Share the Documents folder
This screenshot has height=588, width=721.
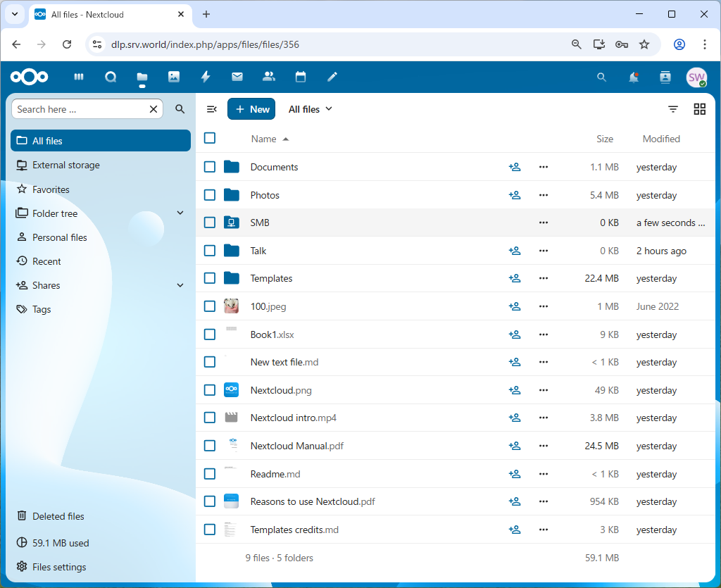tap(515, 167)
